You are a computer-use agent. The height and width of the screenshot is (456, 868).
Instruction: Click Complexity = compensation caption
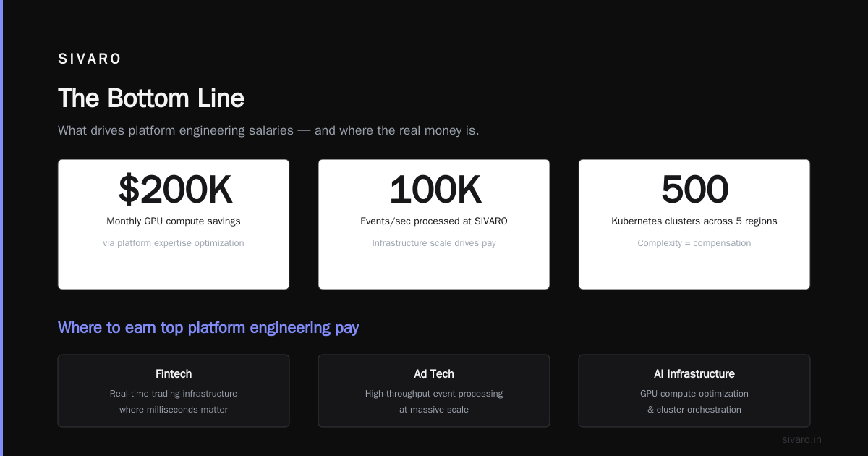click(694, 243)
